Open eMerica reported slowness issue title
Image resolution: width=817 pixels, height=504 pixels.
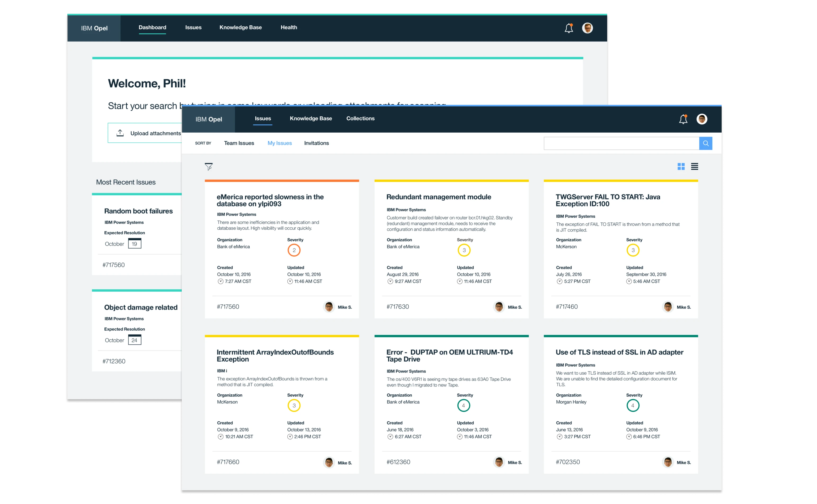point(270,200)
